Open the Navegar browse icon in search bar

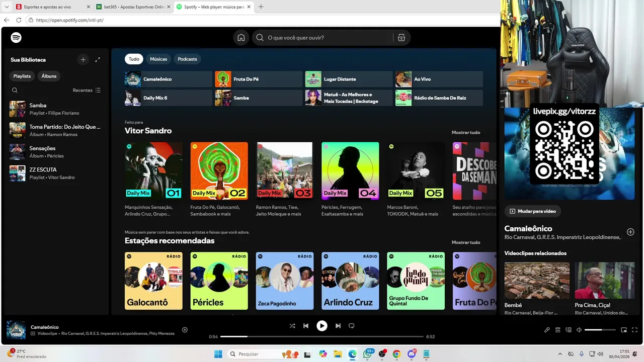(x=401, y=38)
